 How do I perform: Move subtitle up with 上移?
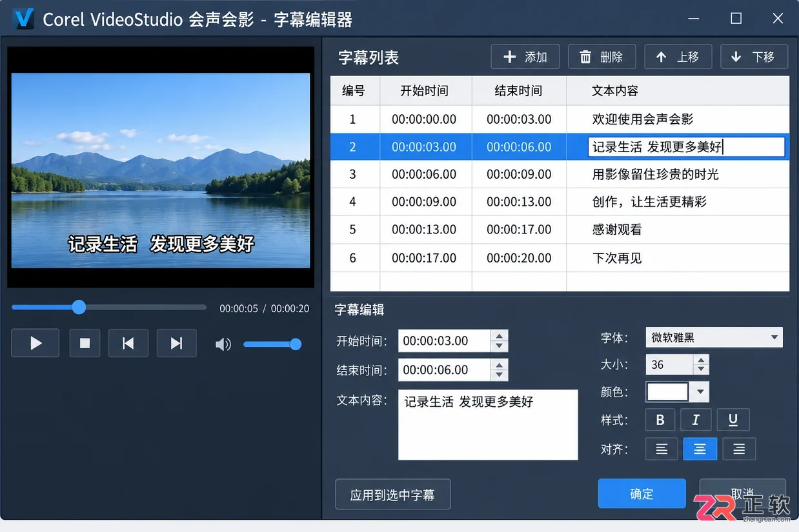click(x=678, y=57)
